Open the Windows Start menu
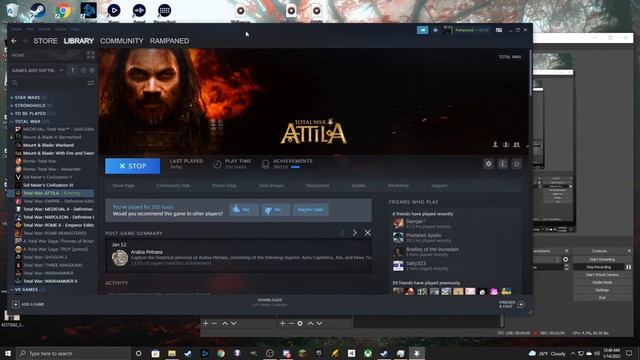Screen dimensions: 640x360 pos(8,353)
